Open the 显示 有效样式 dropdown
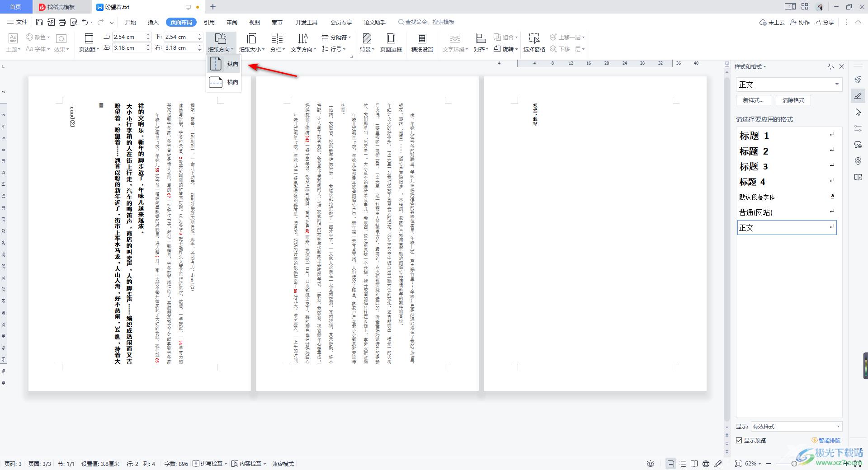Screen dimensions: 868x470 click(x=796, y=427)
